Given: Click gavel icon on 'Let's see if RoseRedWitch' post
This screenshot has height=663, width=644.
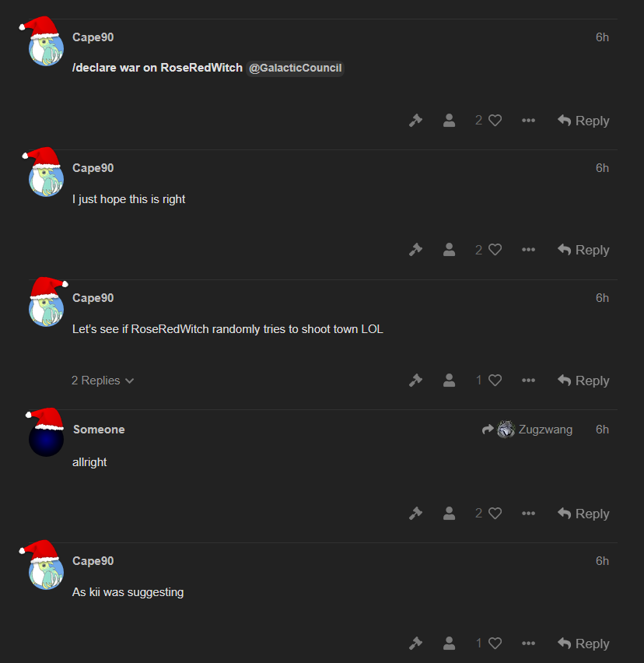Looking at the screenshot, I should click(416, 381).
